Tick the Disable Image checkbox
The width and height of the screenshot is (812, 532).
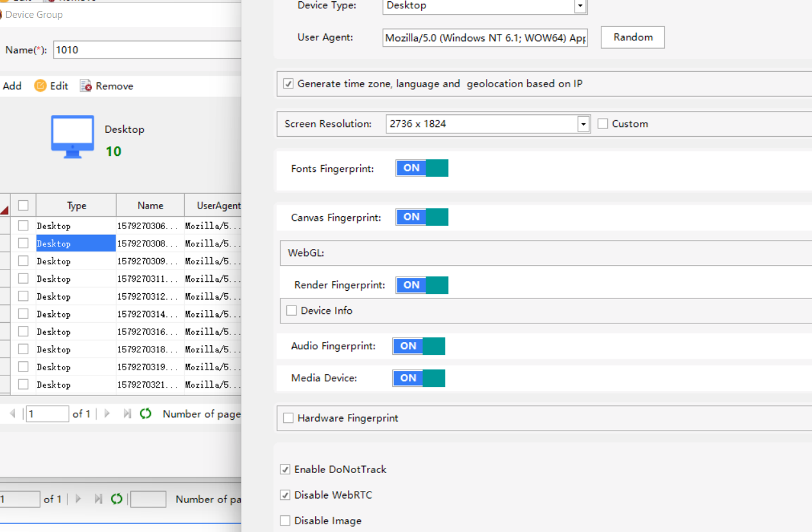pos(285,520)
